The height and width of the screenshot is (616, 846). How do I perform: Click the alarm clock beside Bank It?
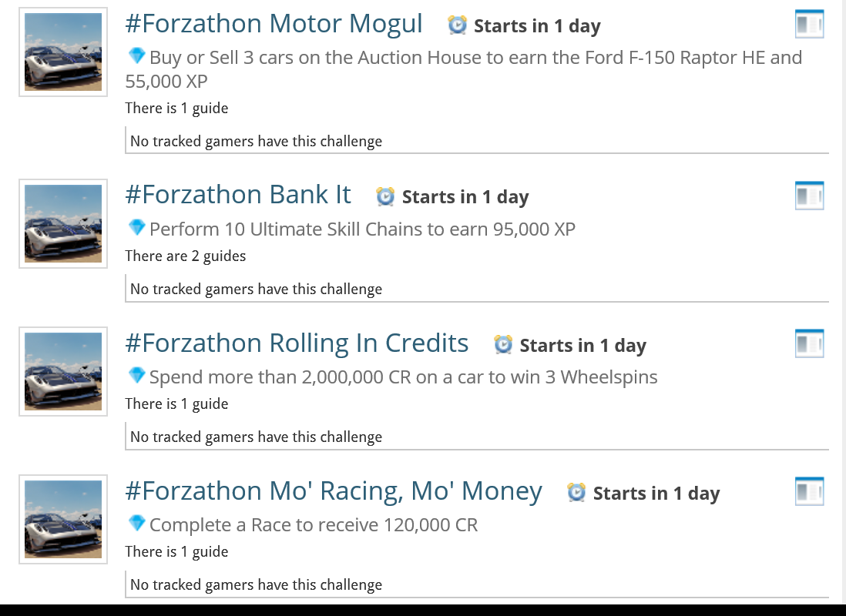[385, 196]
